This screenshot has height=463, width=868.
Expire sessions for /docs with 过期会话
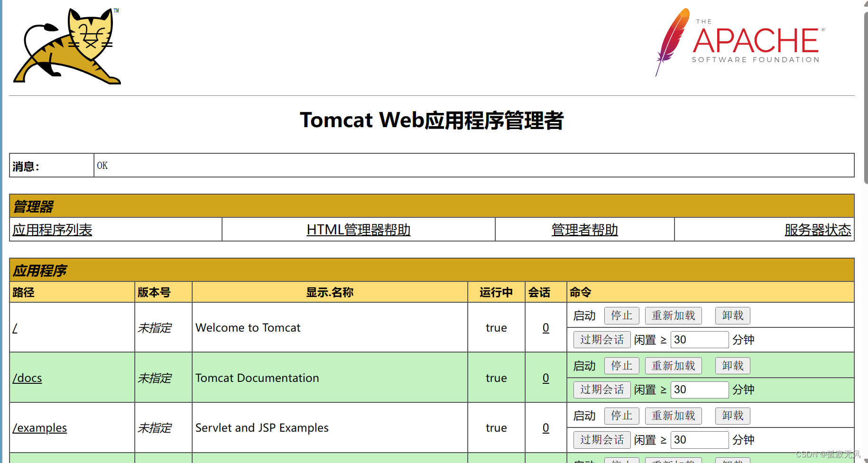coord(602,389)
